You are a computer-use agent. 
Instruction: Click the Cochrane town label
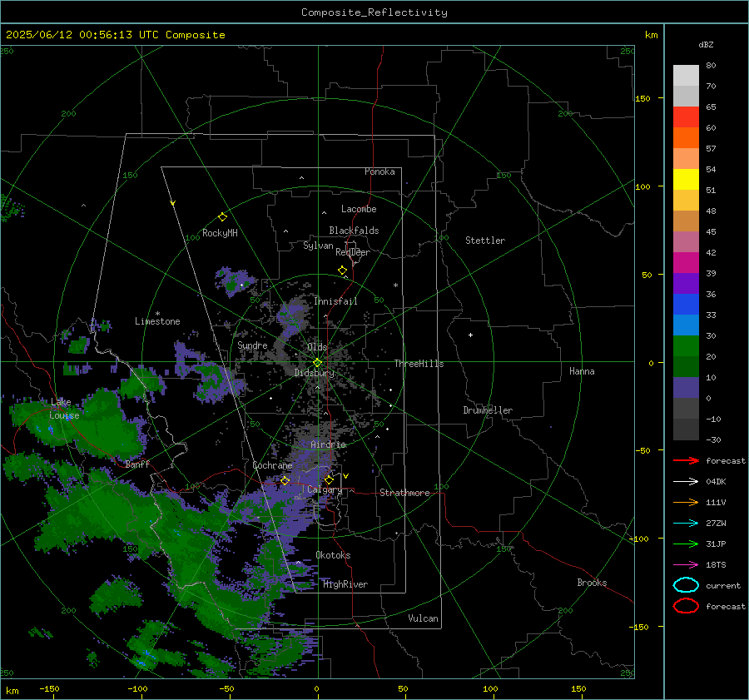coord(272,465)
